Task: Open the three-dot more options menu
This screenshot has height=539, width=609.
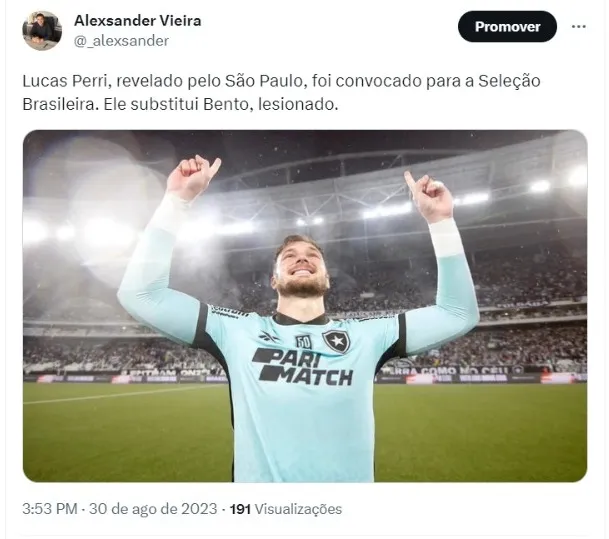Action: 579,26
